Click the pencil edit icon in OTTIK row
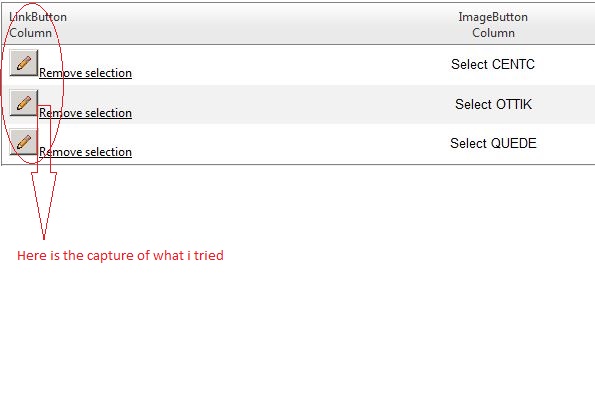The image size is (595, 400). coord(24,102)
